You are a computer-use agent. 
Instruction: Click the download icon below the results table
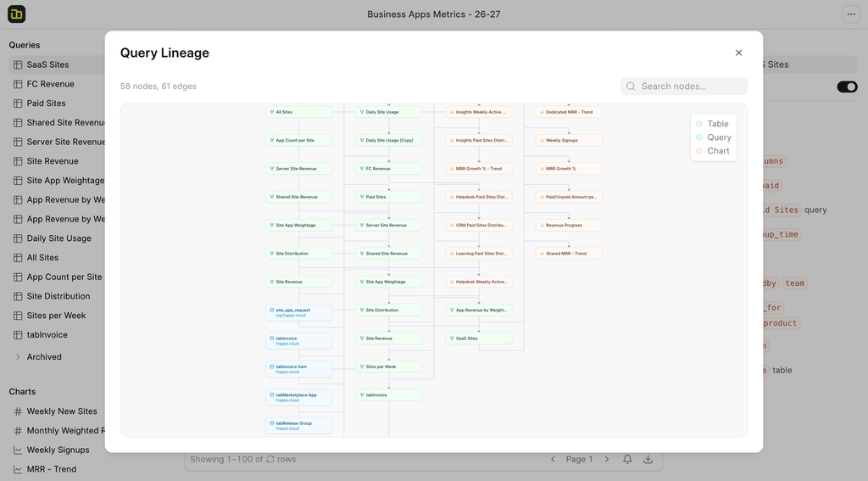[x=648, y=459]
